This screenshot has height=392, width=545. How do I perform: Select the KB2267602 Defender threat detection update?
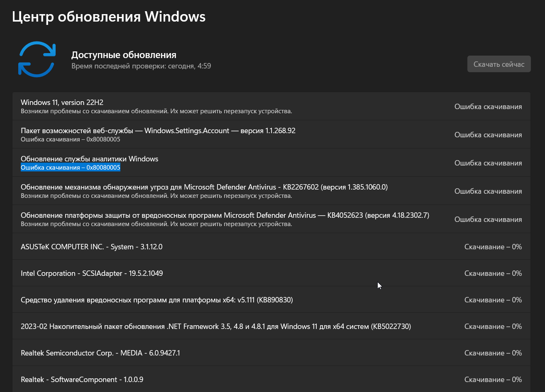point(204,187)
